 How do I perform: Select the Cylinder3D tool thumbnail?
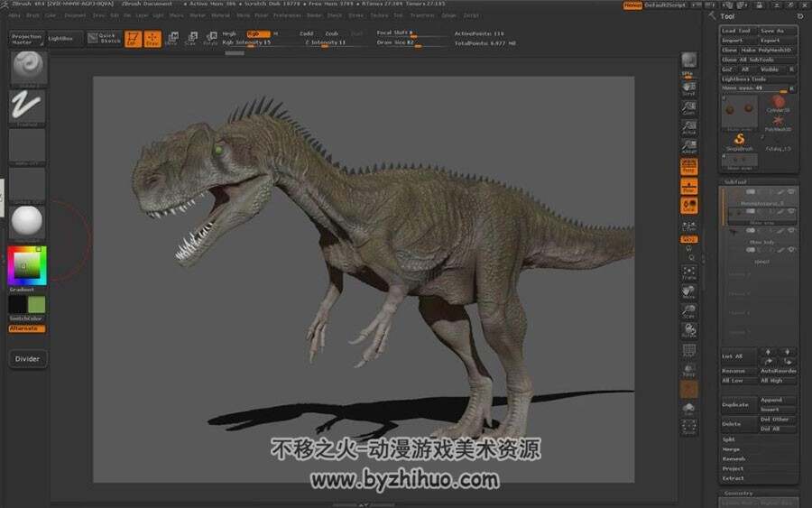(778, 104)
